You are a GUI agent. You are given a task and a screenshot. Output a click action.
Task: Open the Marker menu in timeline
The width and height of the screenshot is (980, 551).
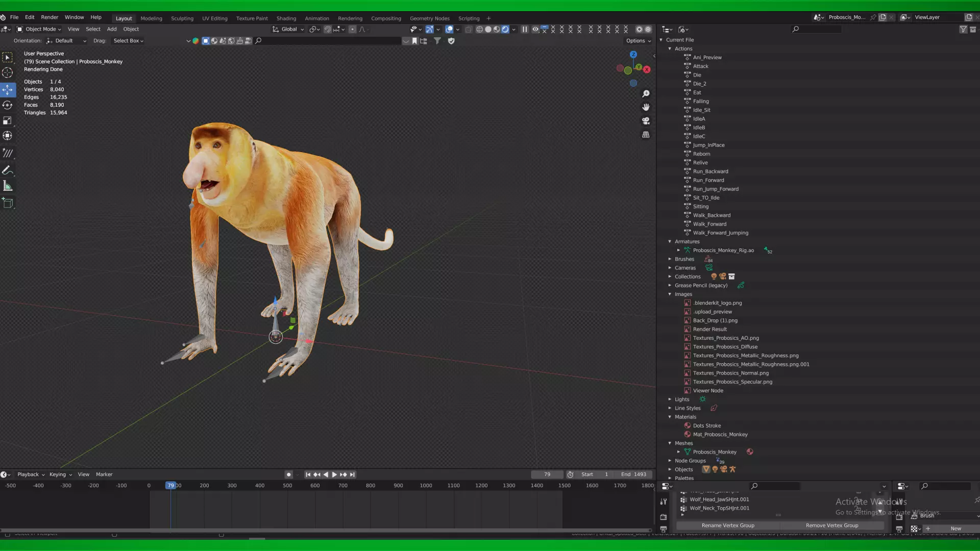coord(104,474)
